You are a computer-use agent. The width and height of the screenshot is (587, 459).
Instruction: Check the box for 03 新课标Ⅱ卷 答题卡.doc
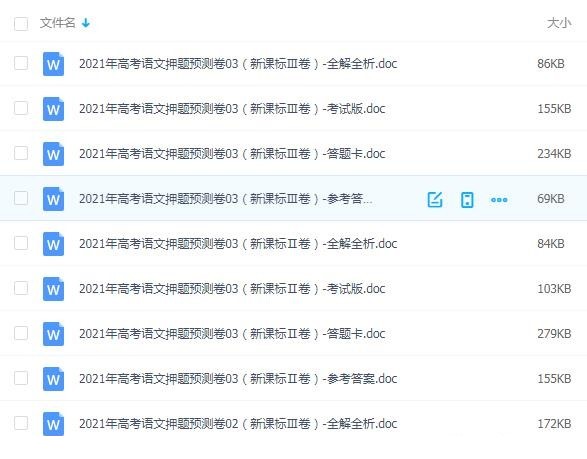coord(21,333)
